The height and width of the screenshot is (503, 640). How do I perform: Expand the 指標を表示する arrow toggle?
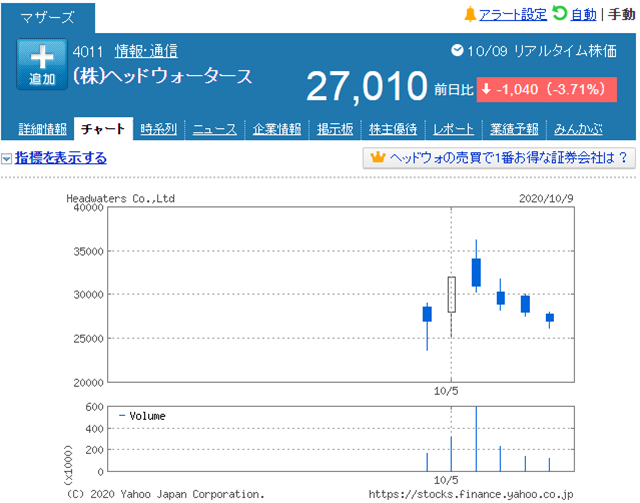pos(6,158)
